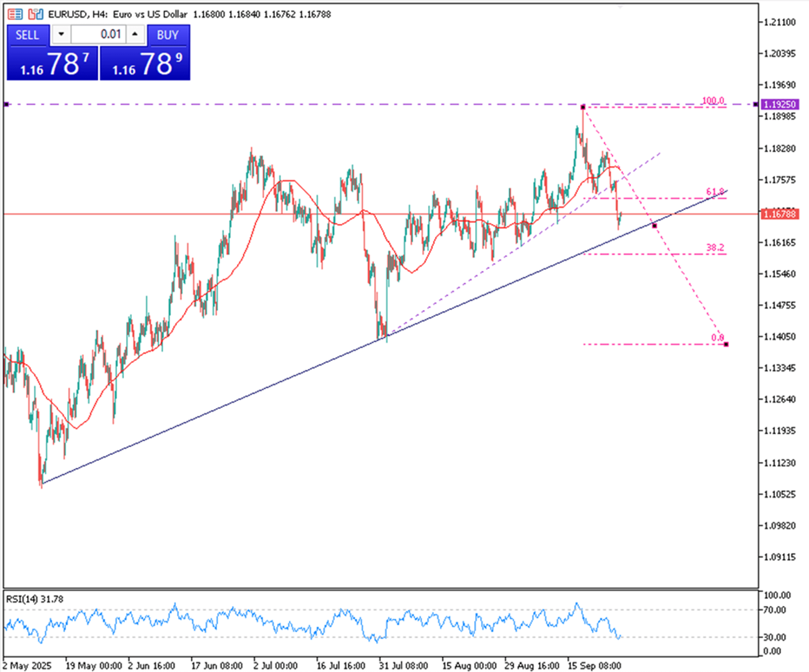Click the buy price 1.16789 tile
The image size is (809, 672).
pyautogui.click(x=145, y=64)
